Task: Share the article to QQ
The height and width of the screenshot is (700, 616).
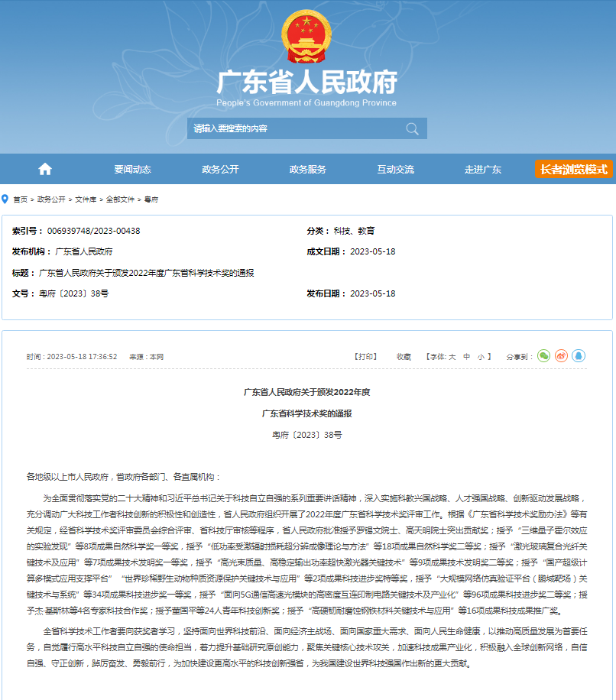Action: (579, 356)
